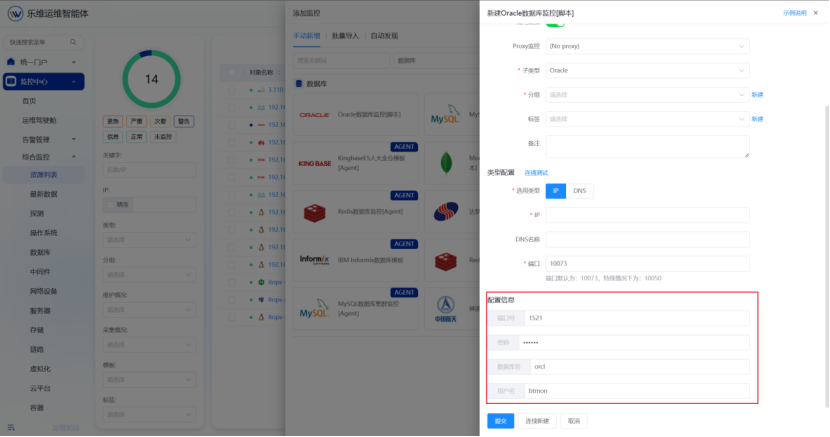Open 最新数据 in the sidebar
The height and width of the screenshot is (437, 830).
(43, 194)
